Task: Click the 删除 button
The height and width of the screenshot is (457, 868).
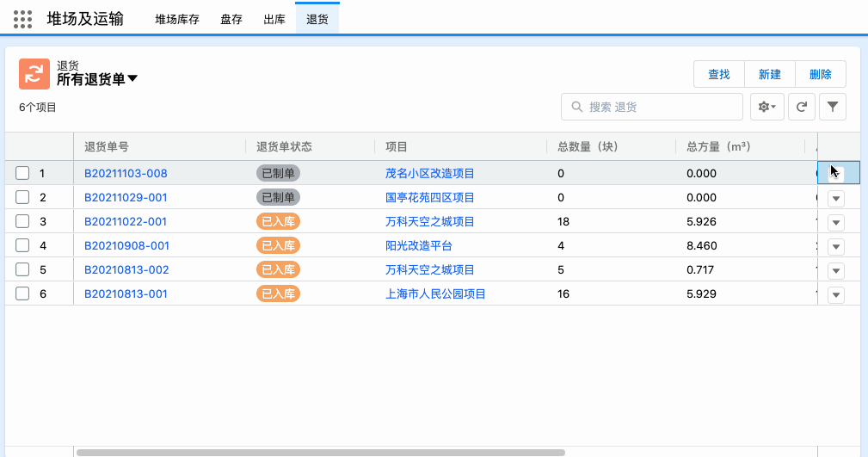Action: 821,74
